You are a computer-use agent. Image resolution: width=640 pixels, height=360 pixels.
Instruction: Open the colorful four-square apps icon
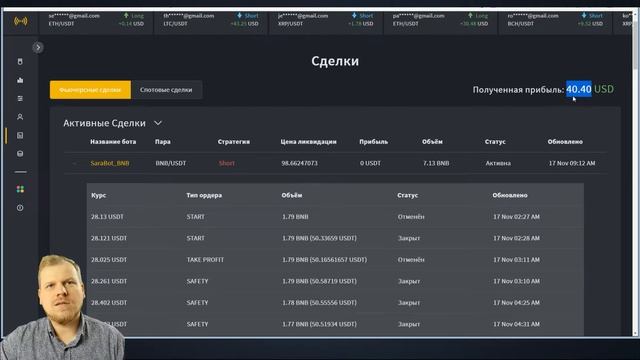coord(20,189)
